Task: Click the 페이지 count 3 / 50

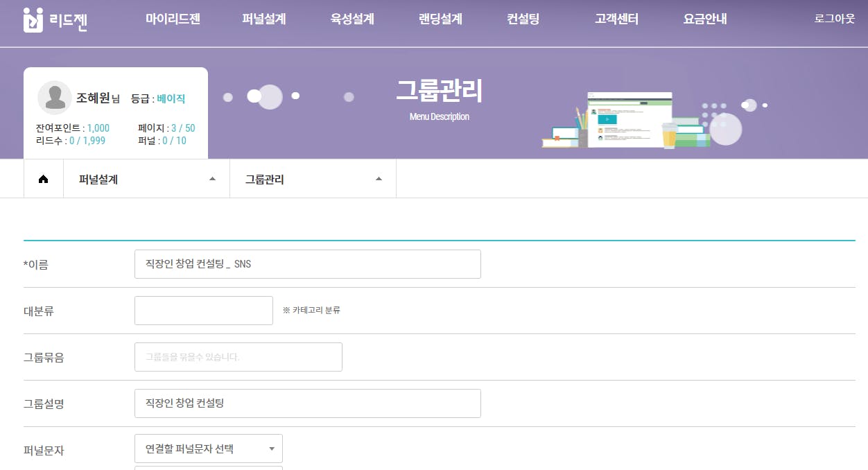Action: pyautogui.click(x=183, y=128)
